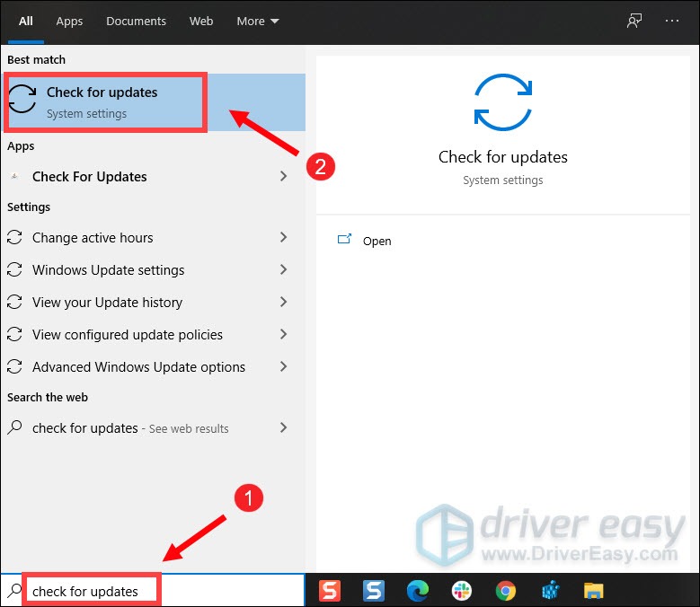Click magnifier icon beside web results entry

tap(14, 427)
